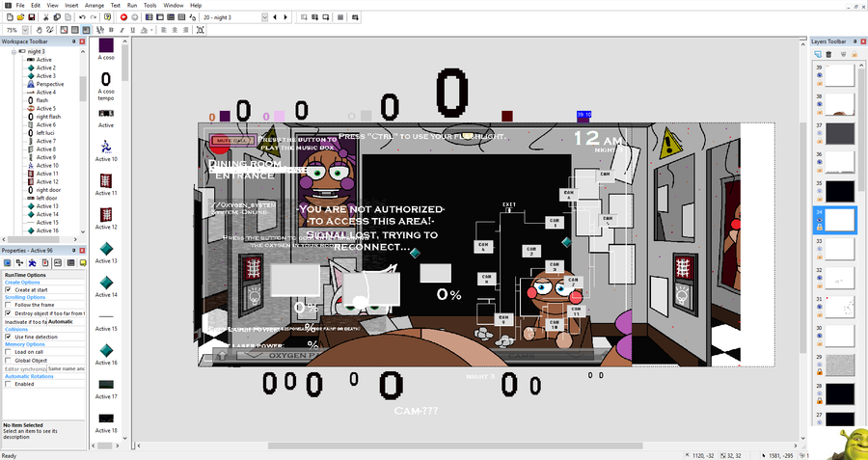Viewport: 868px width, 460px height.
Task: Select right flash in workspace tree
Action: [49, 117]
